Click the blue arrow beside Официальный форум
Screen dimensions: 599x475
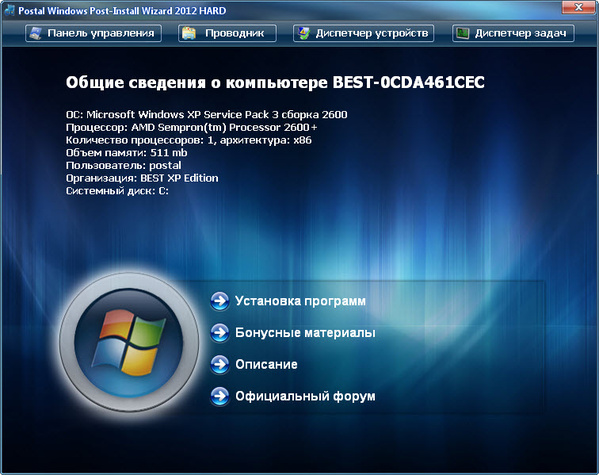(x=220, y=396)
